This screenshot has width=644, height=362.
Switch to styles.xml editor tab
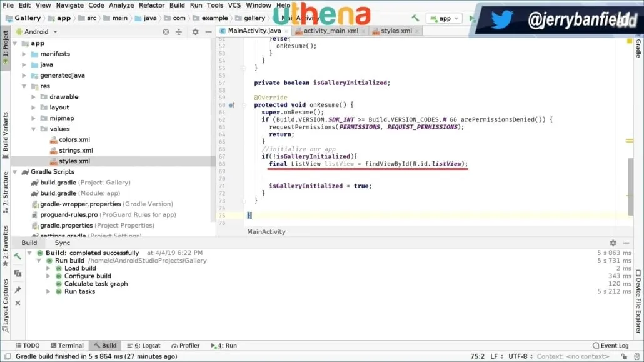pos(396,31)
